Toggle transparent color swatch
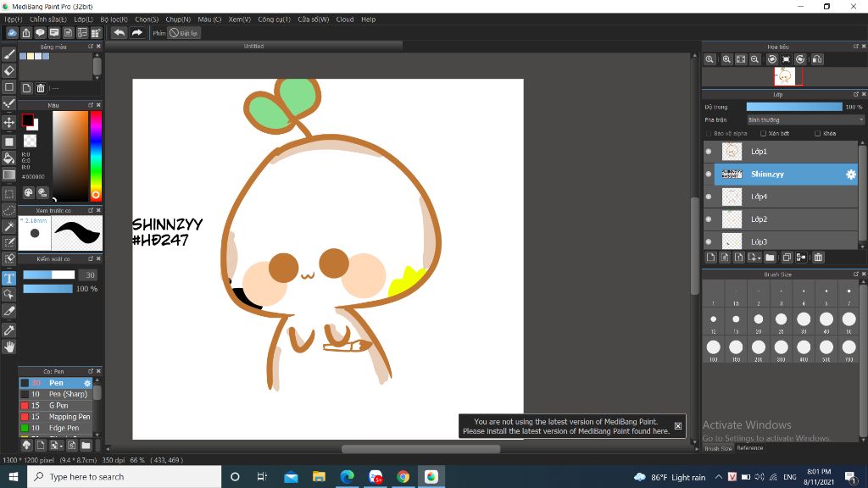 [x=30, y=141]
